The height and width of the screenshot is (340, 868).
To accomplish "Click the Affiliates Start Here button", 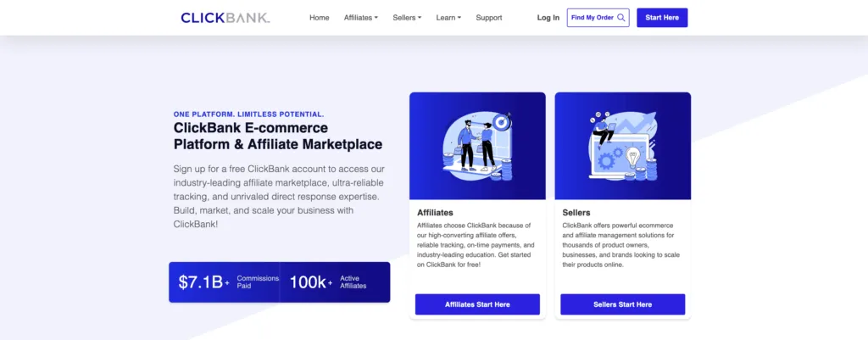I will click(477, 304).
